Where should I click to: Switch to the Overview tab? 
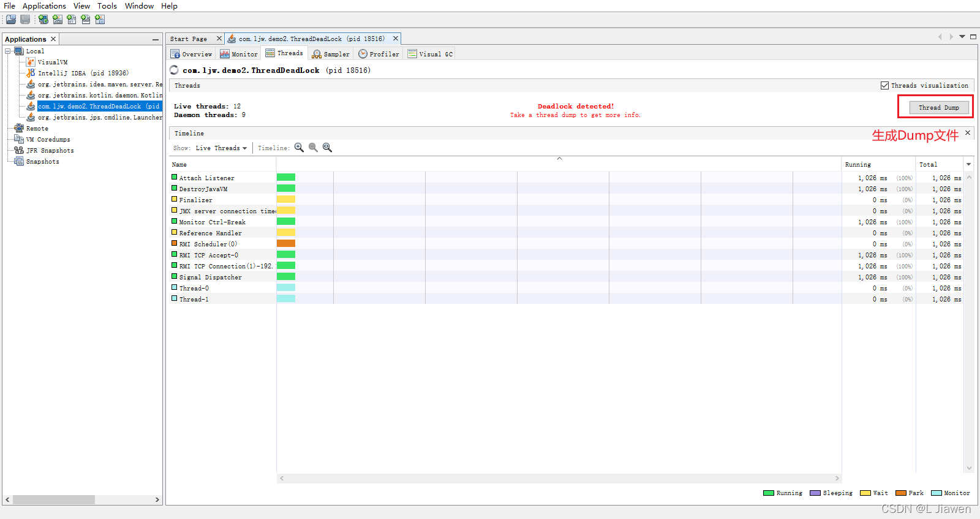point(191,54)
